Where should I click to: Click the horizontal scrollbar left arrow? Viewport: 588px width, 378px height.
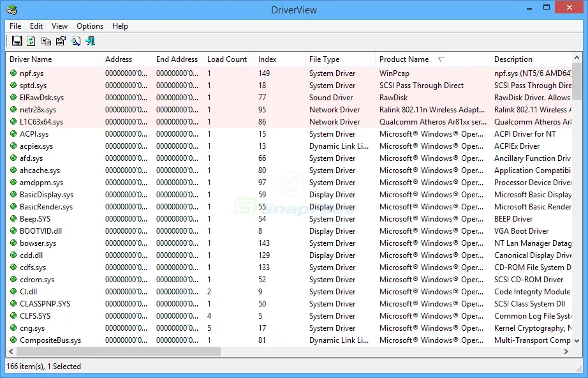[11, 351]
